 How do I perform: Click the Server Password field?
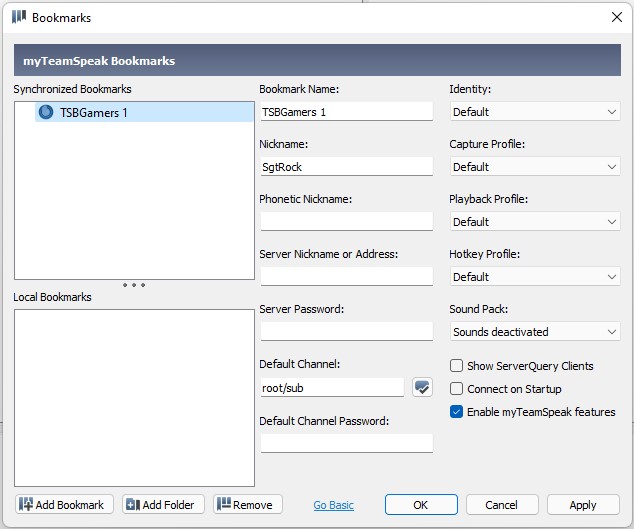pyautogui.click(x=347, y=331)
